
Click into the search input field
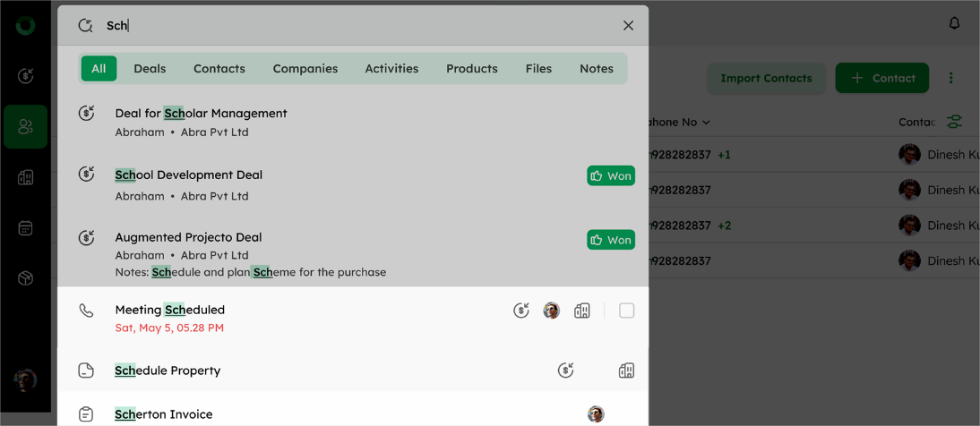coord(358,26)
